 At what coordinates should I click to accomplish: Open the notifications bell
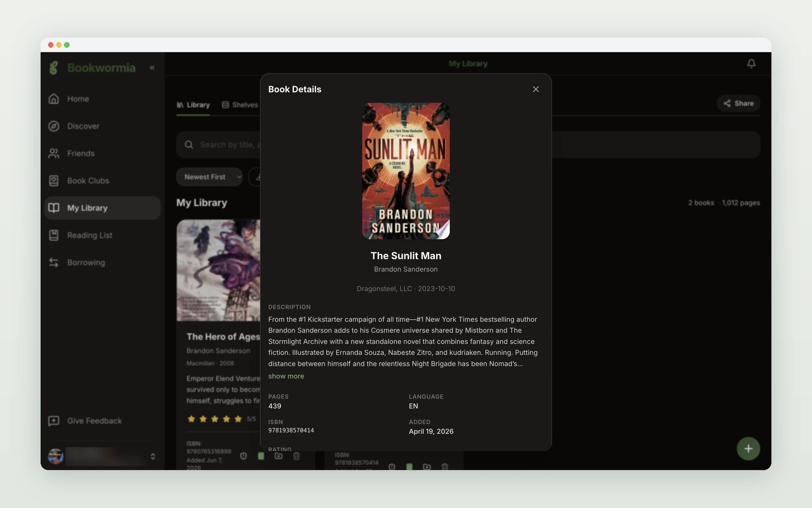[751, 64]
